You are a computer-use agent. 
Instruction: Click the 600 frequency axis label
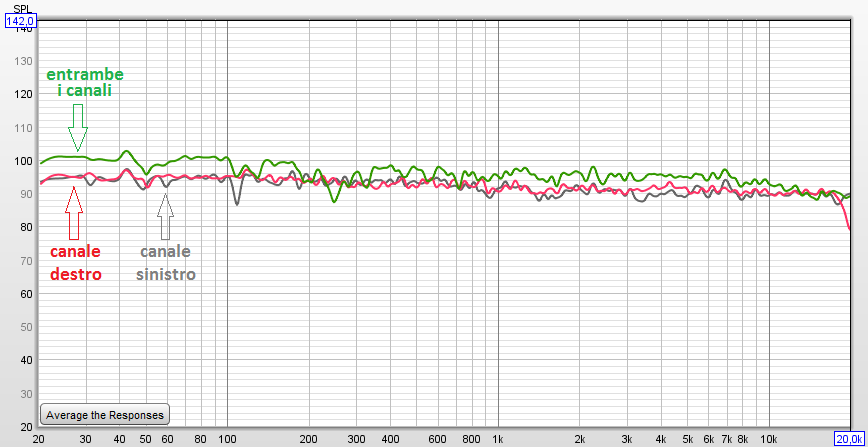click(437, 439)
